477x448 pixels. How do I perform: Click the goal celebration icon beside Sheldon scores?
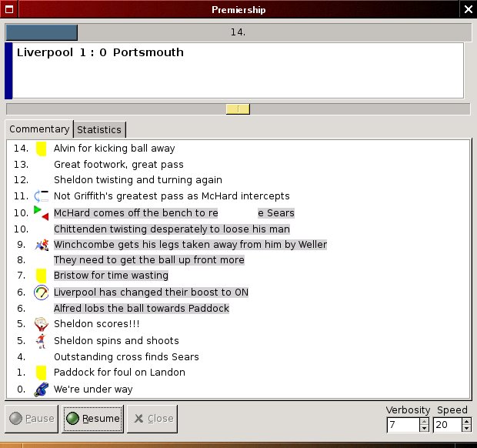[x=41, y=324]
